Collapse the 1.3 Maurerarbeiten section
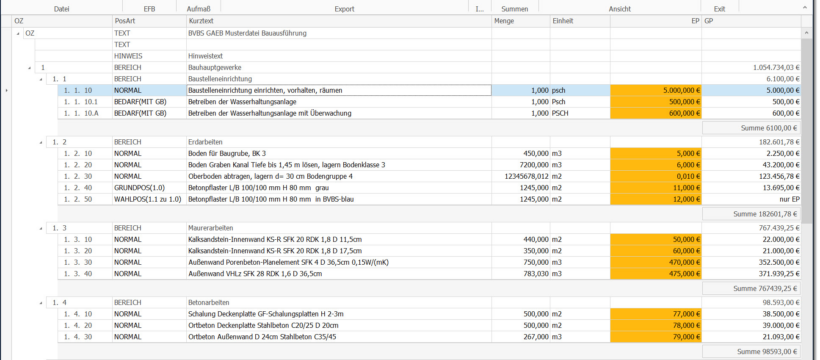 click(x=41, y=228)
